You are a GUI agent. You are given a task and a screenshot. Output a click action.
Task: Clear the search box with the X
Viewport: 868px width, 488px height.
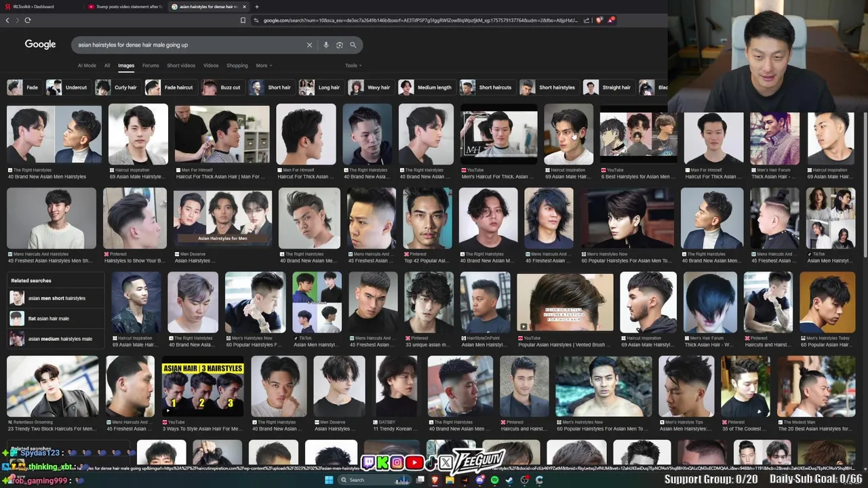click(x=309, y=45)
